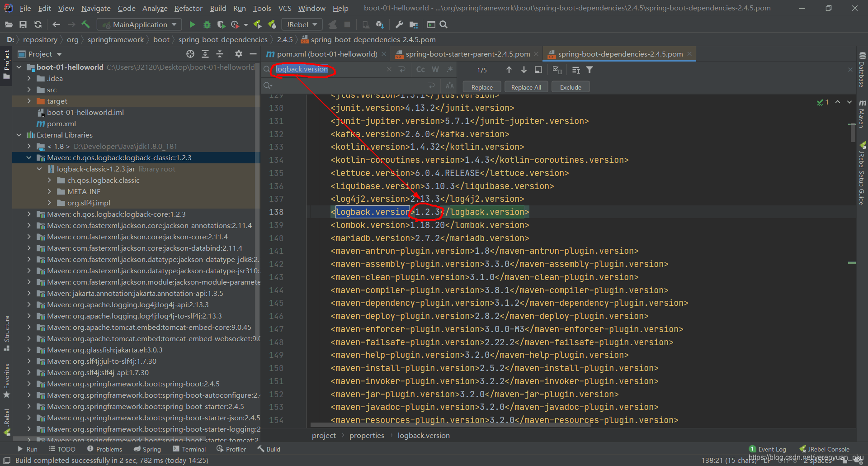Save all with the floppy disk icon
Image resolution: width=868 pixels, height=466 pixels.
click(x=23, y=24)
